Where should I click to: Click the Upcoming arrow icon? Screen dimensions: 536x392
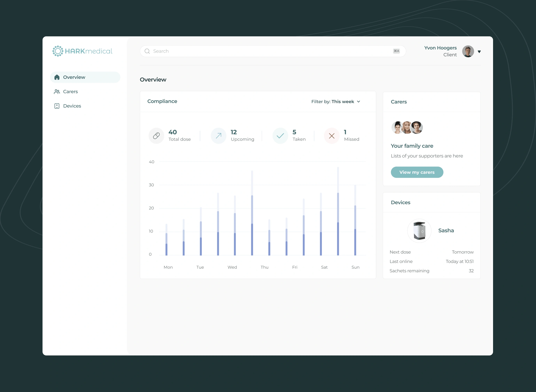[x=219, y=136]
